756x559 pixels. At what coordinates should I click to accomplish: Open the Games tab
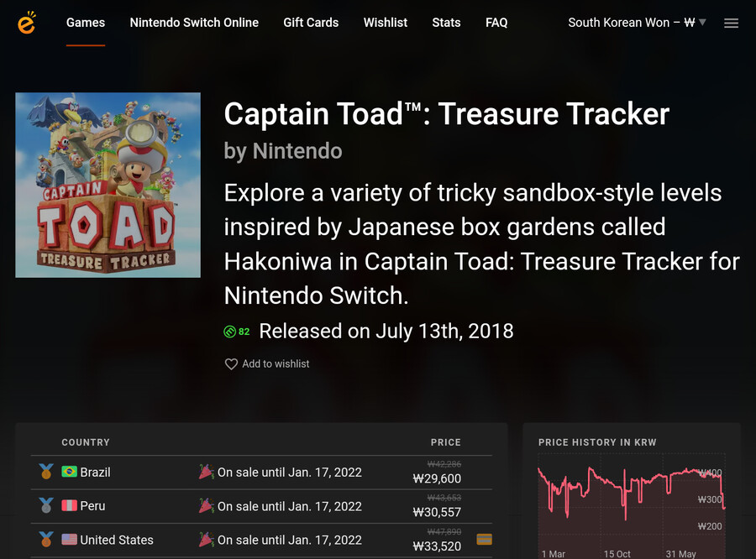[86, 23]
